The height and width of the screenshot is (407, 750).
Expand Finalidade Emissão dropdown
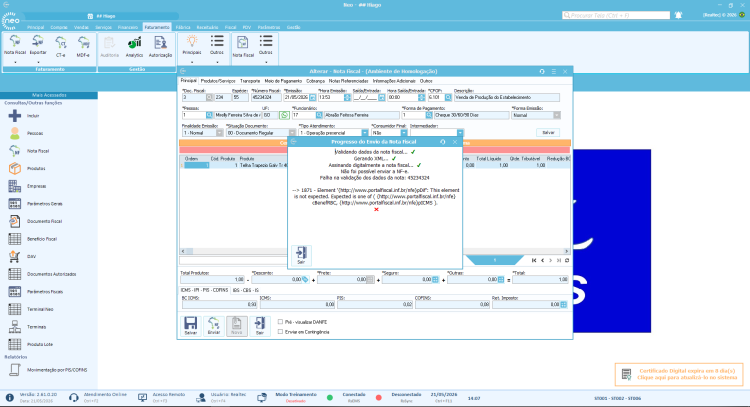click(x=220, y=133)
